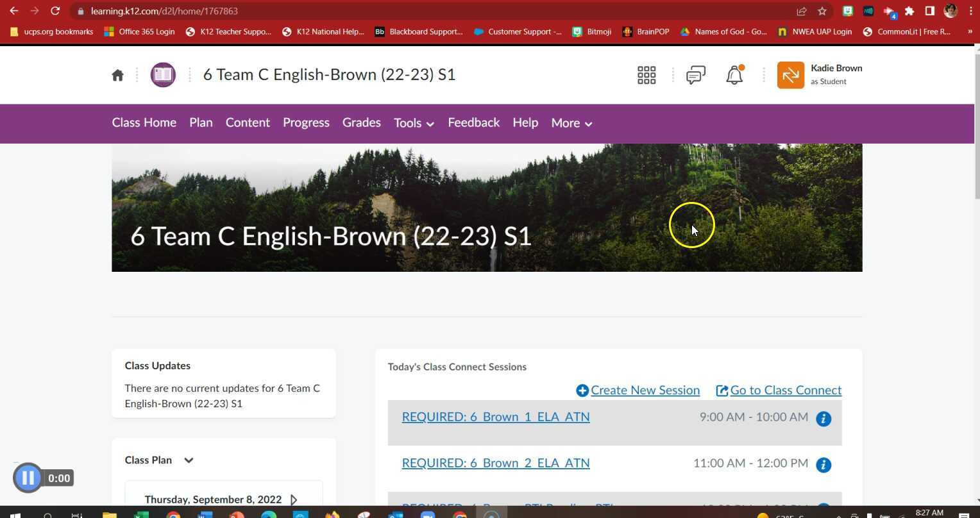Open the Content tab
Screen dimensions: 980x518
[x=248, y=122]
